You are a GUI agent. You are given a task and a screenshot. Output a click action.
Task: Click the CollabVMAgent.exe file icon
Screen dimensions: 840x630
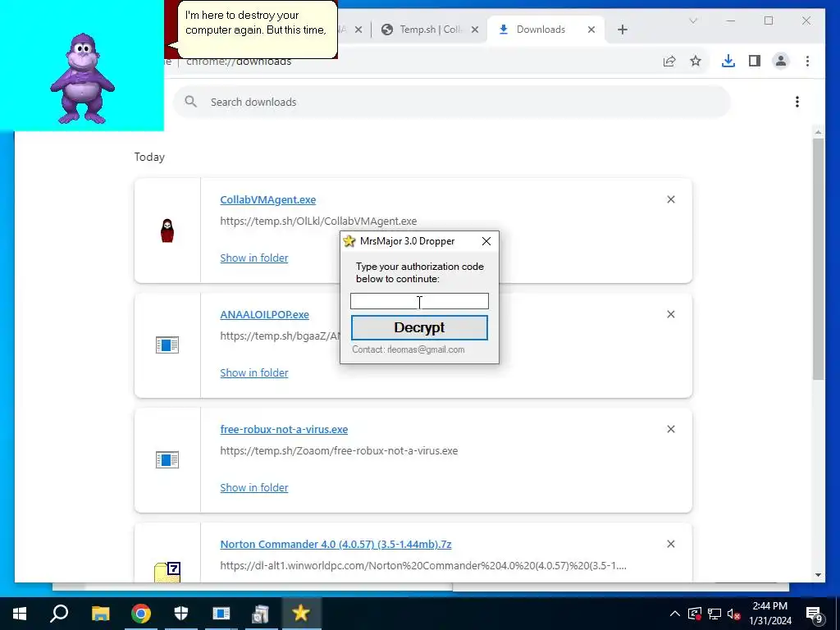pos(167,231)
